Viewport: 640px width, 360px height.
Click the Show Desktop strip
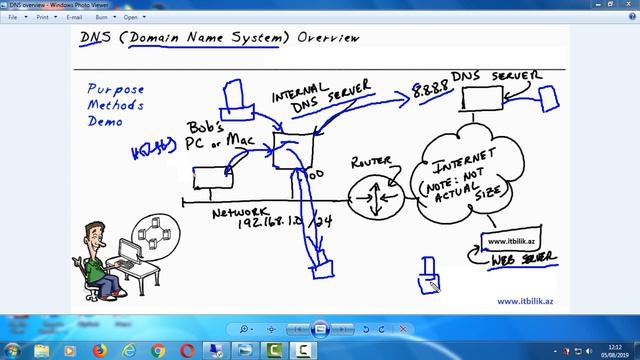[x=637, y=351]
